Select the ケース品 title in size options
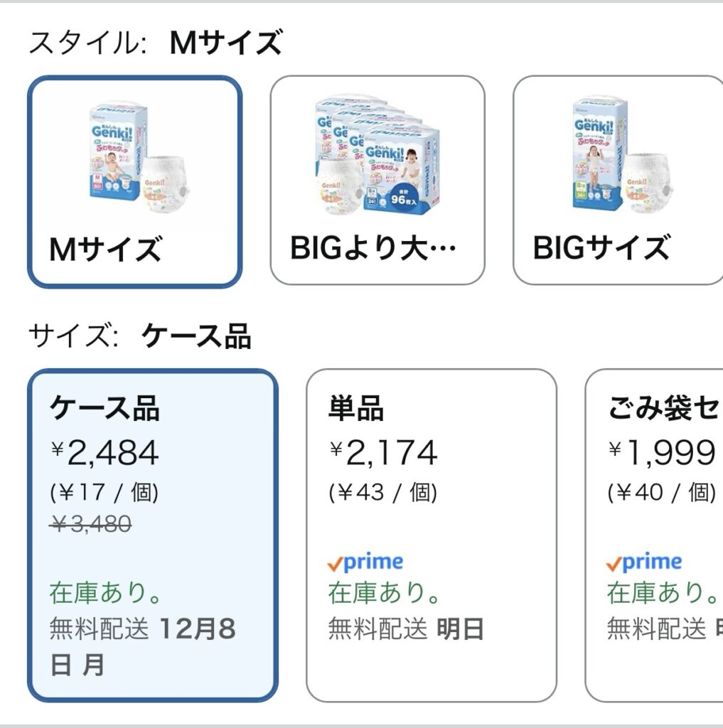 pyautogui.click(x=105, y=409)
